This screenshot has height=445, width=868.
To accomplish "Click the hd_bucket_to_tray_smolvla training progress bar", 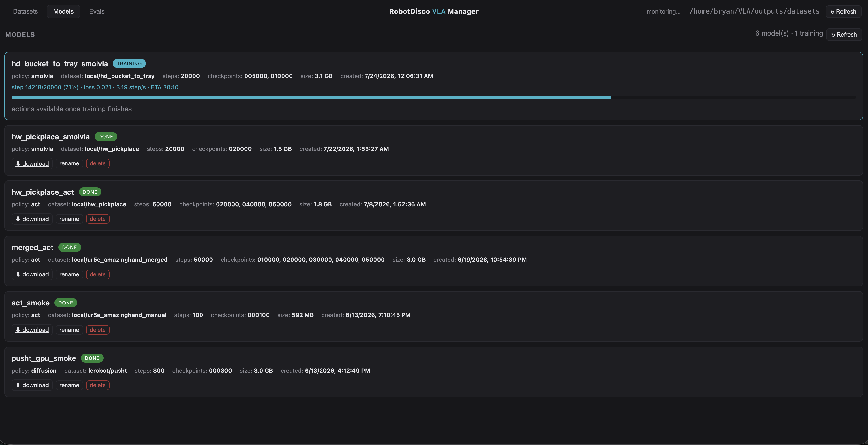I will [434, 97].
